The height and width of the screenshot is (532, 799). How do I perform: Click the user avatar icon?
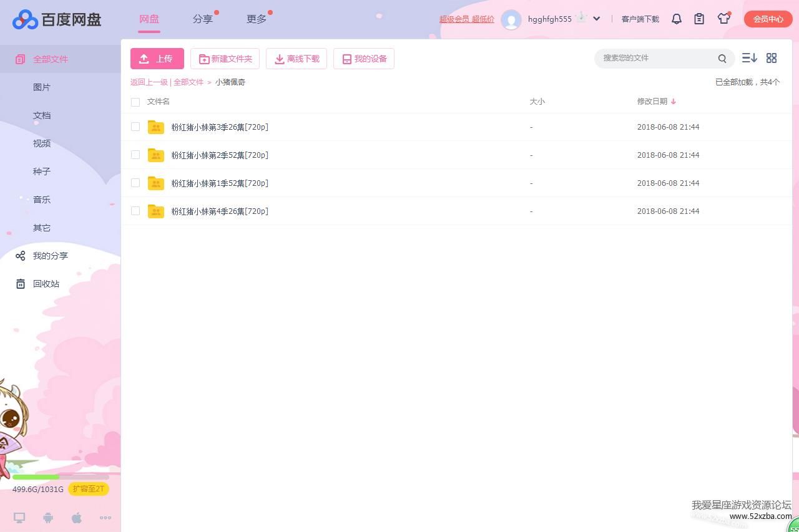click(511, 19)
